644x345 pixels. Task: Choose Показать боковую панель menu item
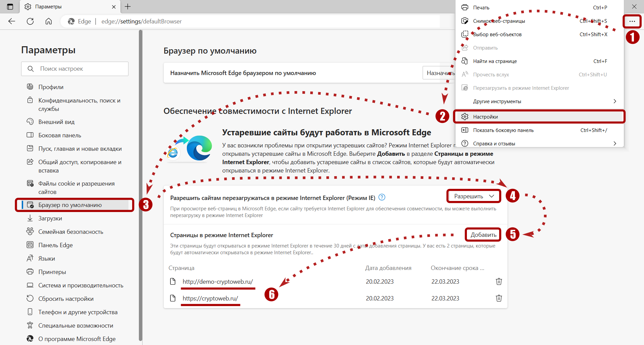[x=539, y=130]
